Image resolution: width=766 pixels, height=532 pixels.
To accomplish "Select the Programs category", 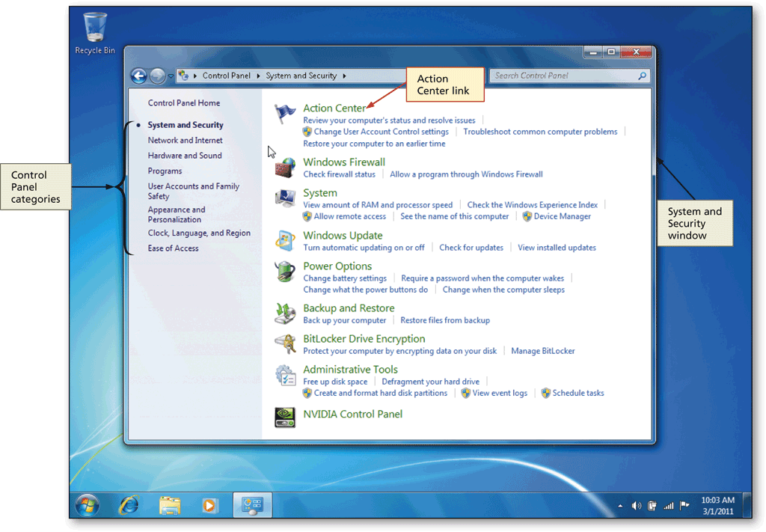I will click(x=165, y=171).
